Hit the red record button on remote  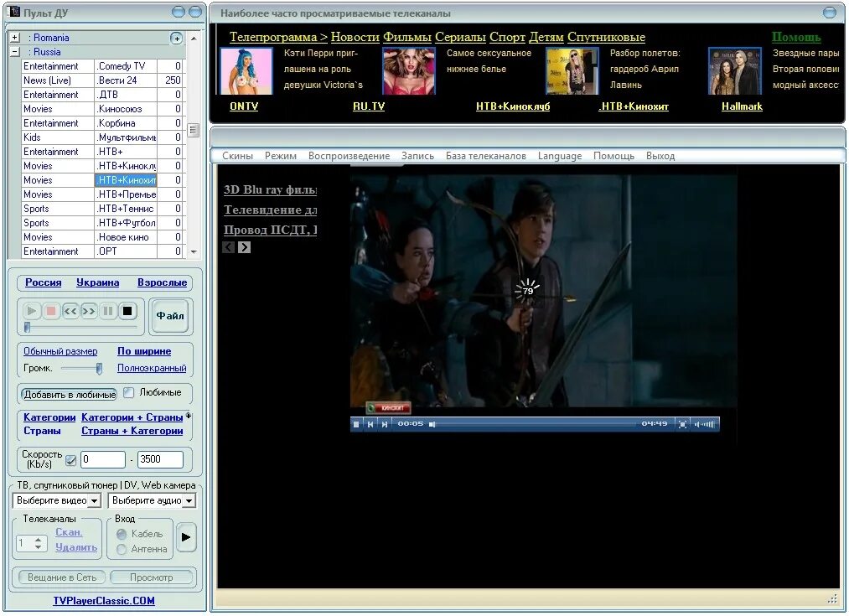51,311
